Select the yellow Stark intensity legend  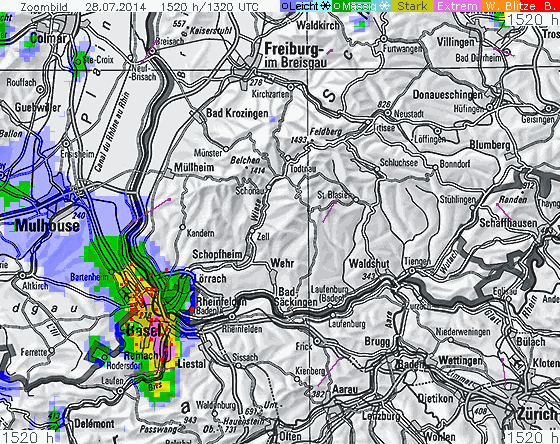412,6
